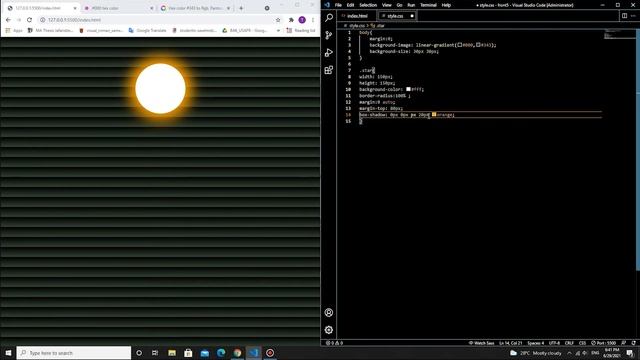
Task: Open Microsoft Edge from the taskbar
Action: click(221, 353)
